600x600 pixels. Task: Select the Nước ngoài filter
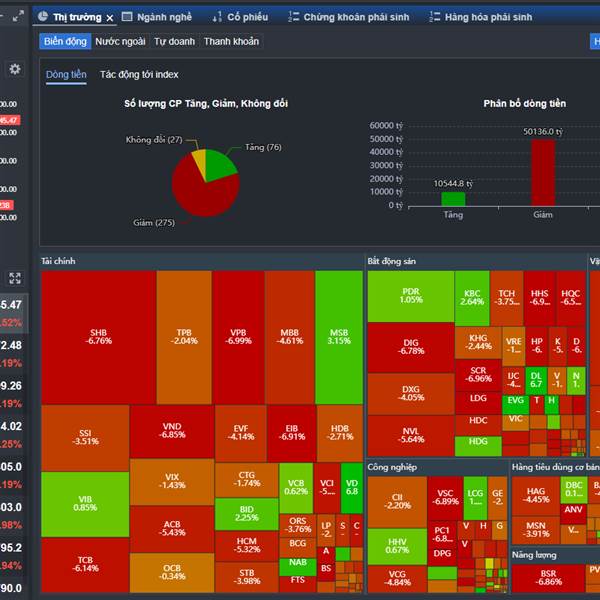point(120,41)
